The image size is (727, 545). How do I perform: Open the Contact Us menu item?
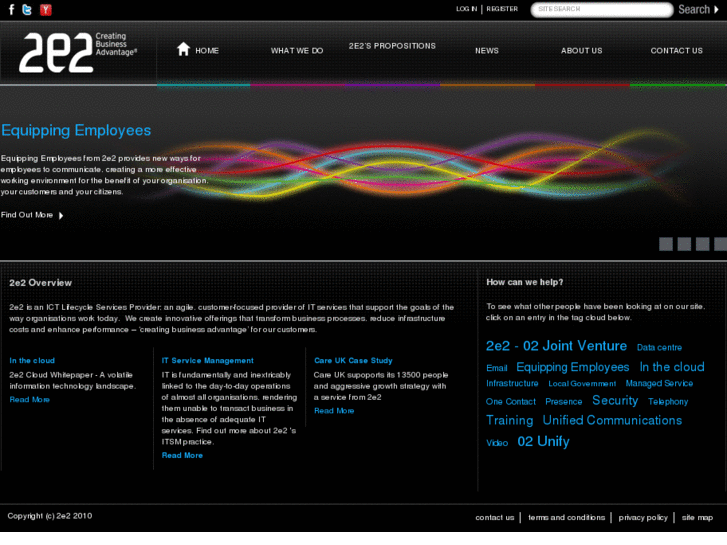click(676, 51)
